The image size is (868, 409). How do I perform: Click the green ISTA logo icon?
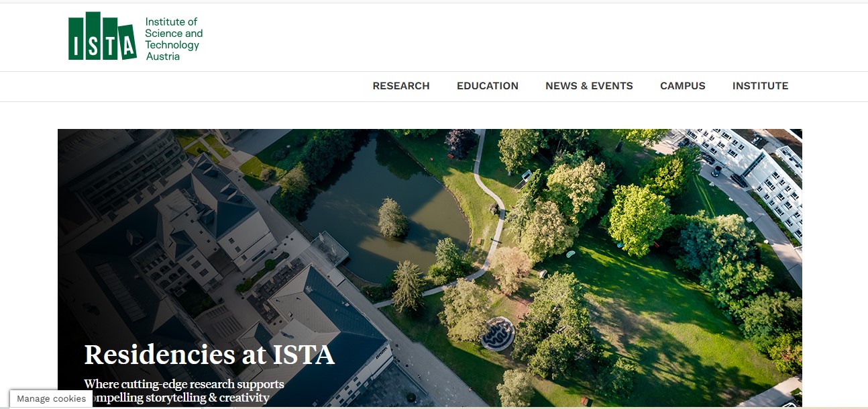click(x=102, y=36)
